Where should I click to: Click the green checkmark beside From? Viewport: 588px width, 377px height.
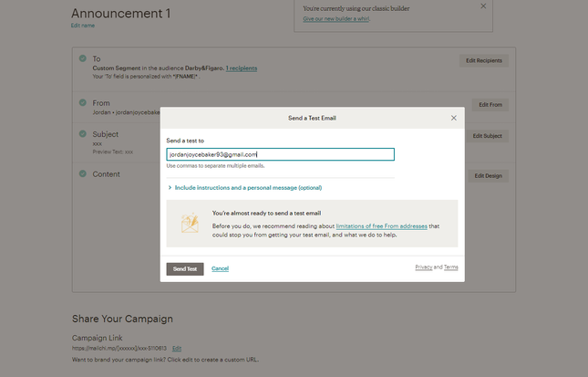(83, 102)
